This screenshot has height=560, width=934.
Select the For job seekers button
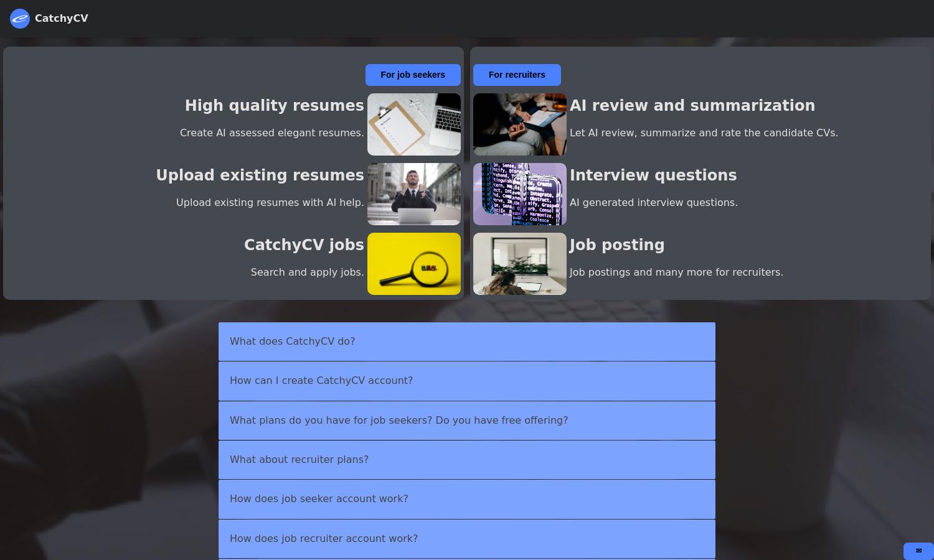coord(413,75)
